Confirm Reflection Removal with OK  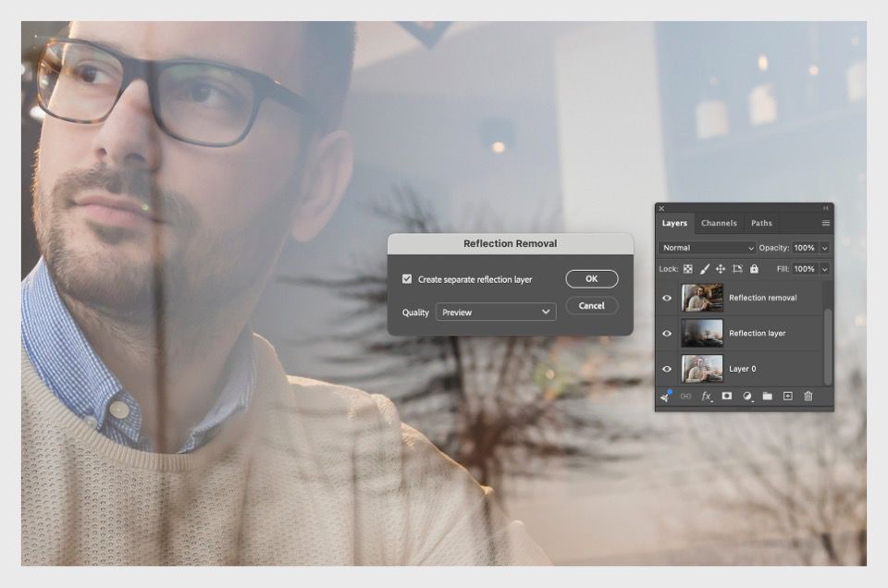pos(591,278)
